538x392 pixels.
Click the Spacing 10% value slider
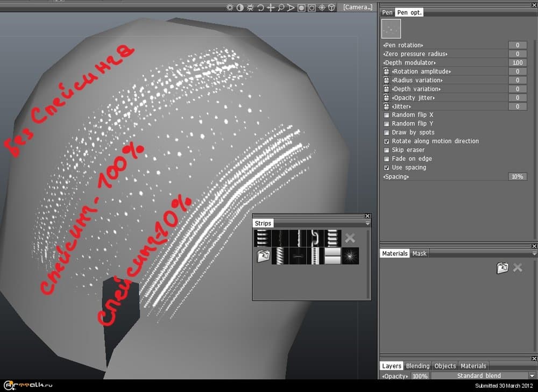tap(517, 176)
